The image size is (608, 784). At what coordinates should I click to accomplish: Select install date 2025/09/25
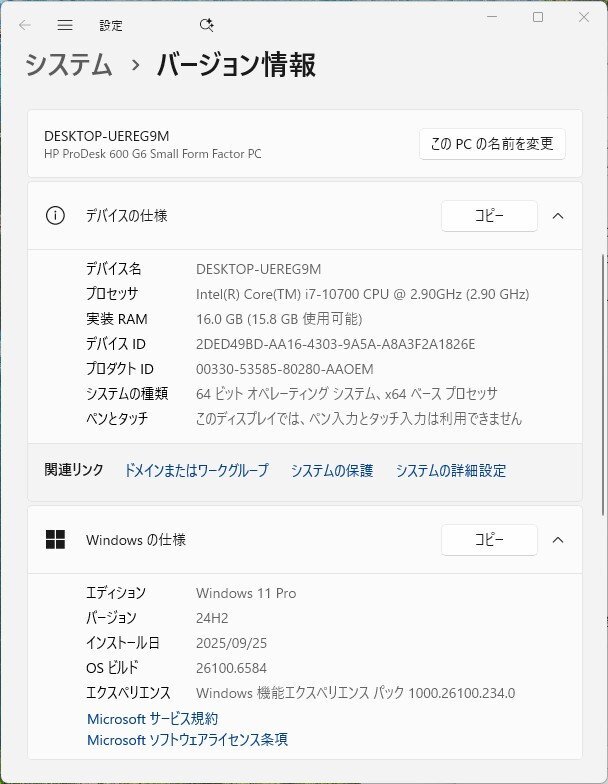[x=232, y=644]
